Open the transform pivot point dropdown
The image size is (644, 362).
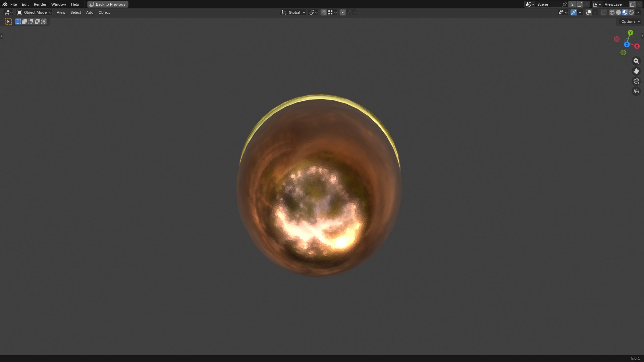click(x=313, y=12)
